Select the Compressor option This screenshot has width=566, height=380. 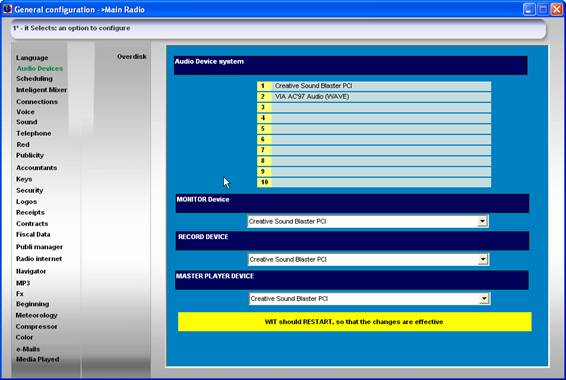pos(36,327)
